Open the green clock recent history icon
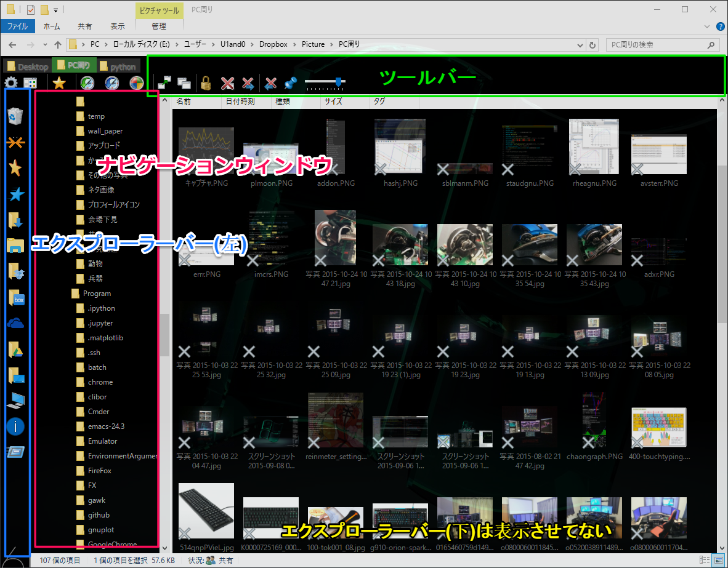Image resolution: width=728 pixels, height=568 pixels. click(x=87, y=83)
